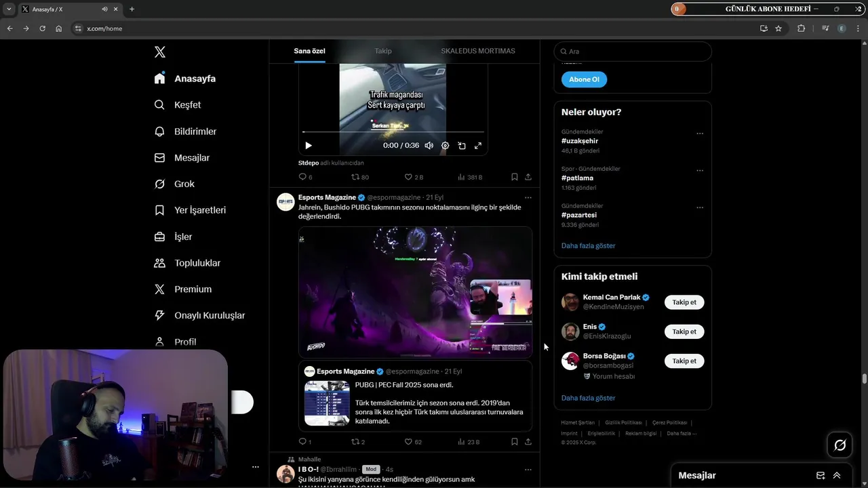Expand video to fullscreen
868x488 pixels.
pyautogui.click(x=478, y=146)
